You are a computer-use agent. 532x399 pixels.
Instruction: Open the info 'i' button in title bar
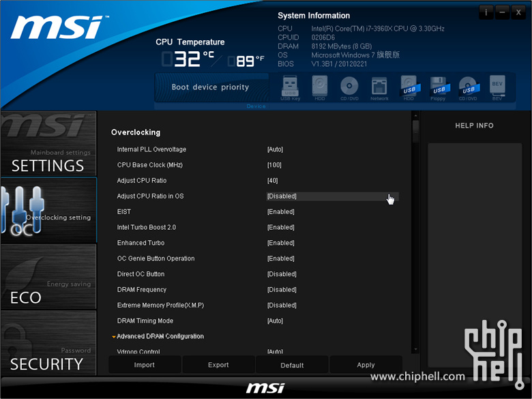(x=486, y=12)
